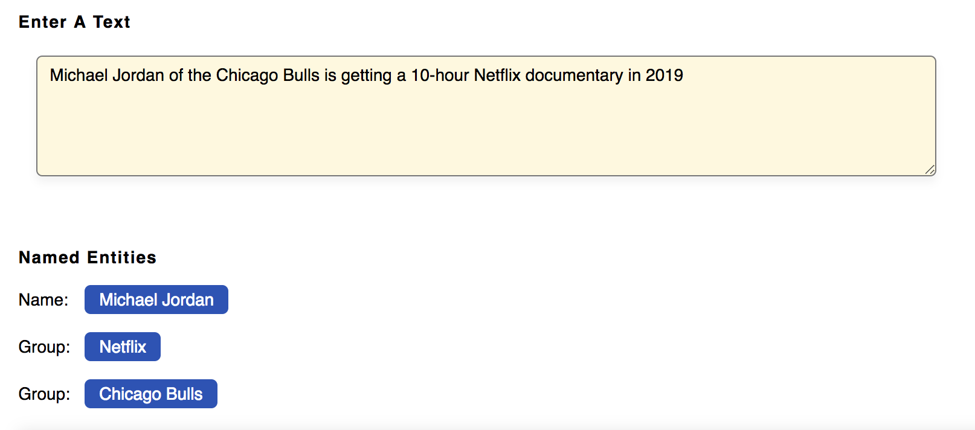The height and width of the screenshot is (430, 975).
Task: Click the "Named Entities" heading
Action: [x=87, y=257]
